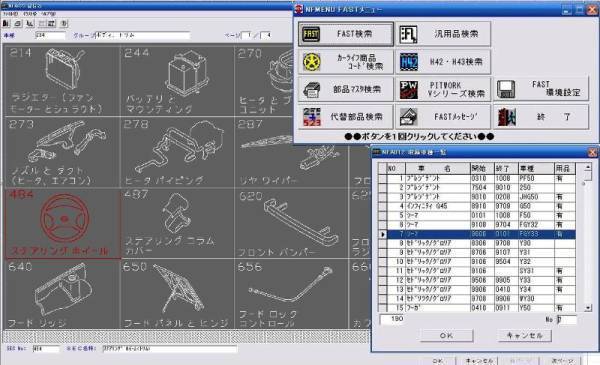Click the current page number field showing 1
600x365 pixels.
pos(247,35)
